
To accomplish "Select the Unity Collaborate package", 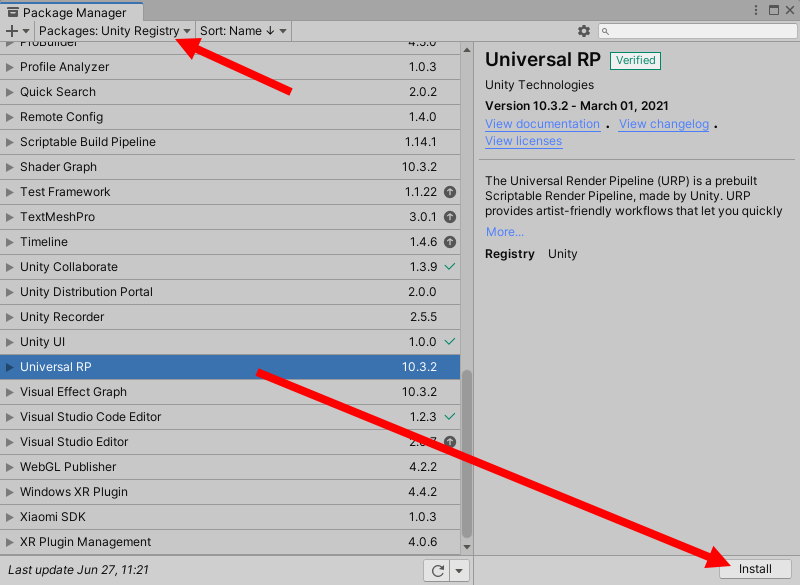I will point(230,267).
